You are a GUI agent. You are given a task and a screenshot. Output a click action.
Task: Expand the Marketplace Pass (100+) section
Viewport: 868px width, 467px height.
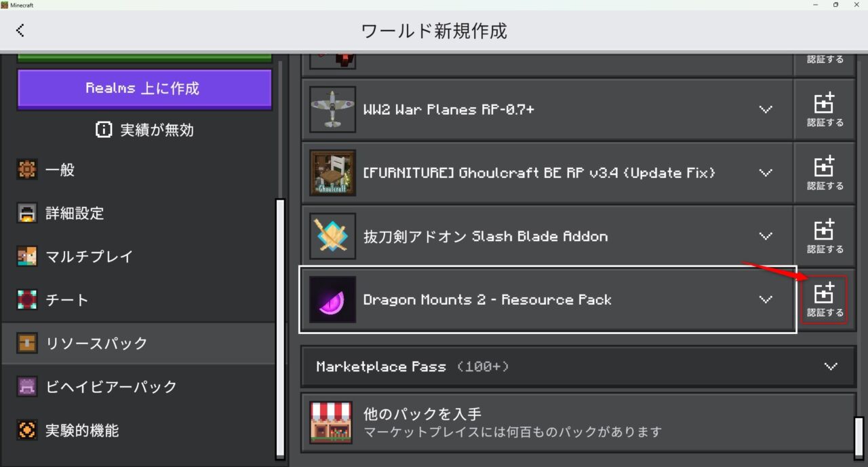pos(831,367)
